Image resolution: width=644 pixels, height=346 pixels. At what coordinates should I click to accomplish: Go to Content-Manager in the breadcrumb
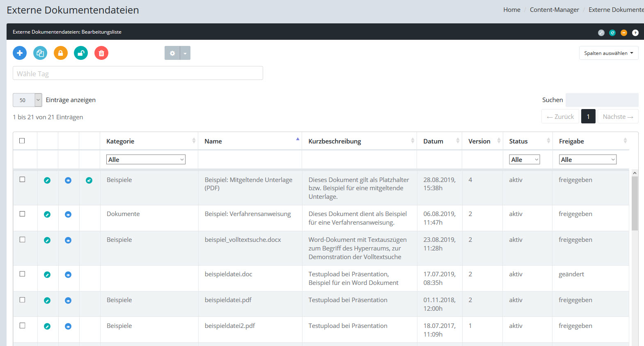click(x=554, y=10)
